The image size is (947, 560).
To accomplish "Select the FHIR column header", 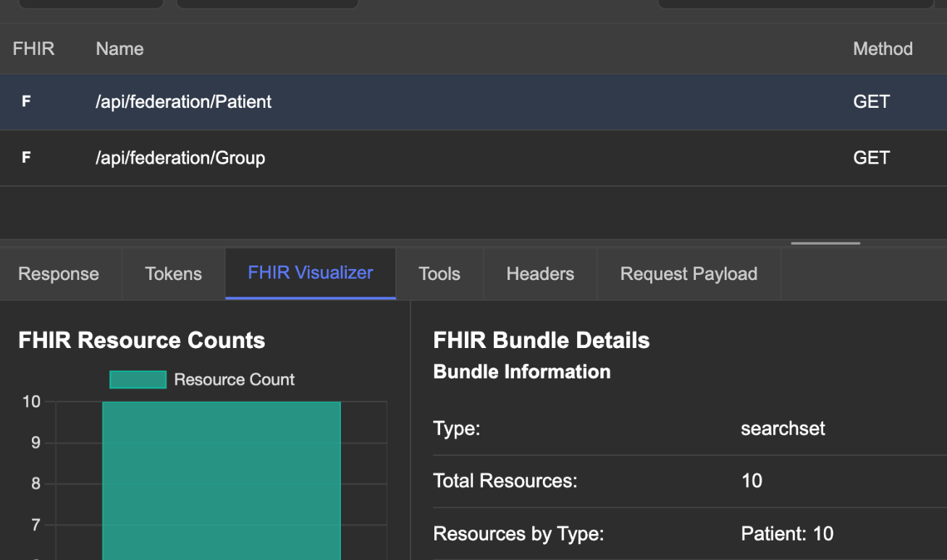I will [33, 48].
